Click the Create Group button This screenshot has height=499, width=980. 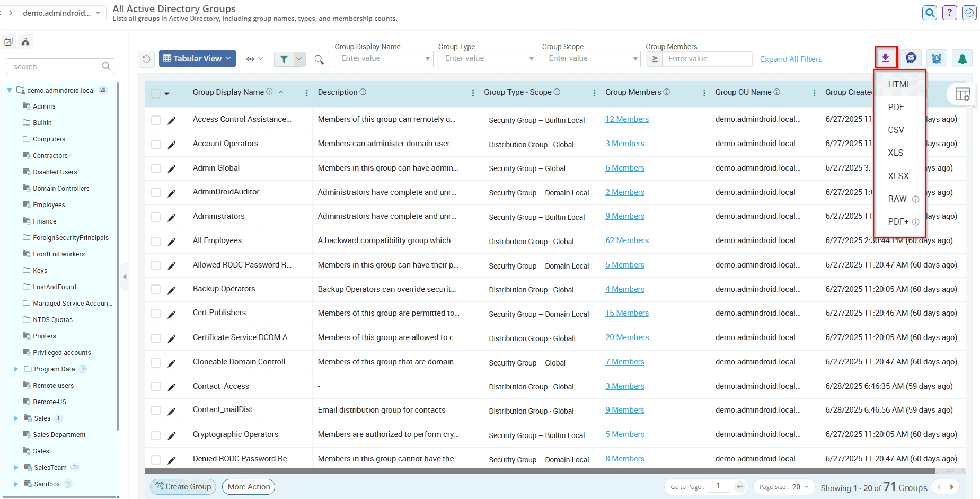(x=182, y=486)
